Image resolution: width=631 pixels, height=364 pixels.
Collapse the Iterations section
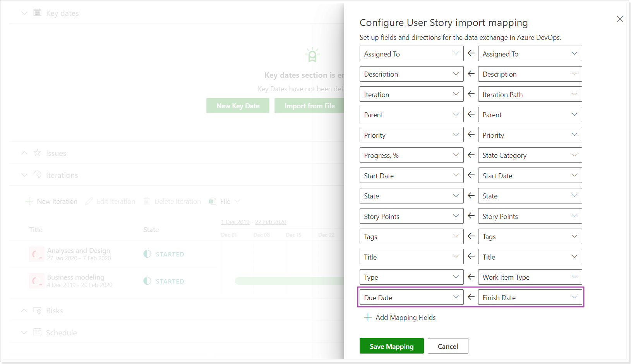pos(24,175)
